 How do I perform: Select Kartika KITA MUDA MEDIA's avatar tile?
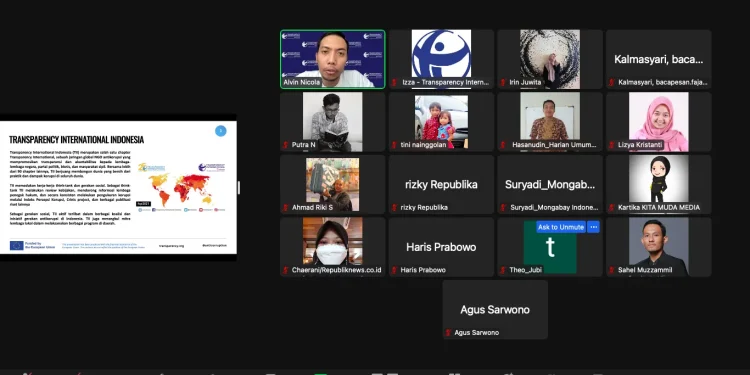659,184
